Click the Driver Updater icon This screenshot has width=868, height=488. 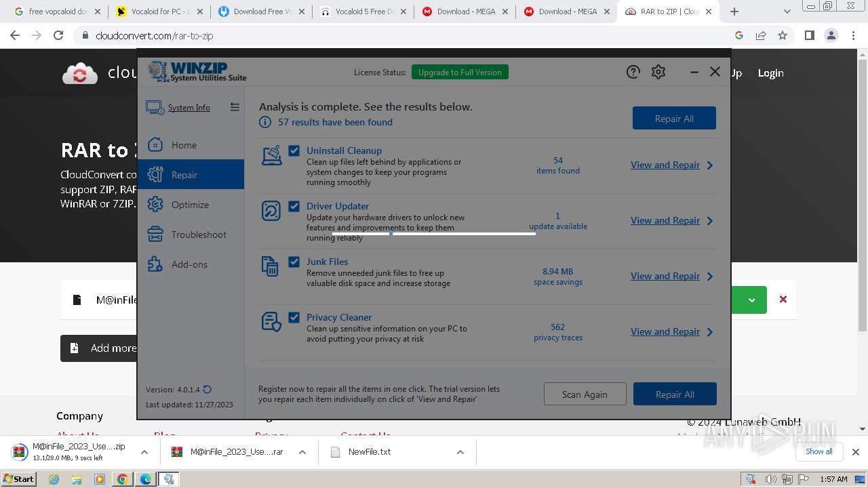[271, 211]
